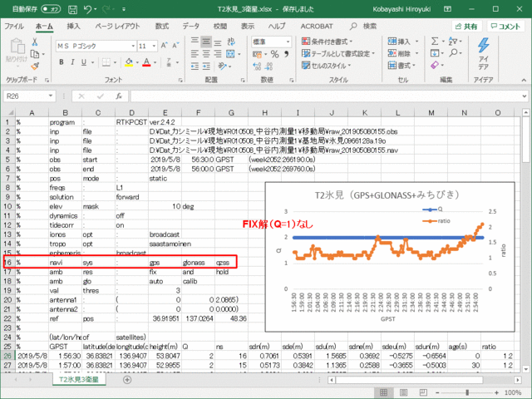Image resolution: width=532 pixels, height=399 pixels.
Task: Click the Insert Function fx icon
Action: (119, 96)
